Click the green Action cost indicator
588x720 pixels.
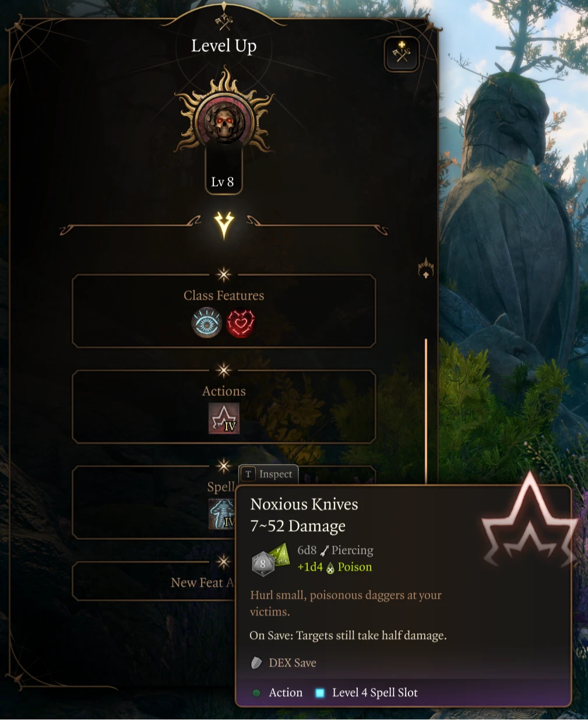click(x=256, y=693)
